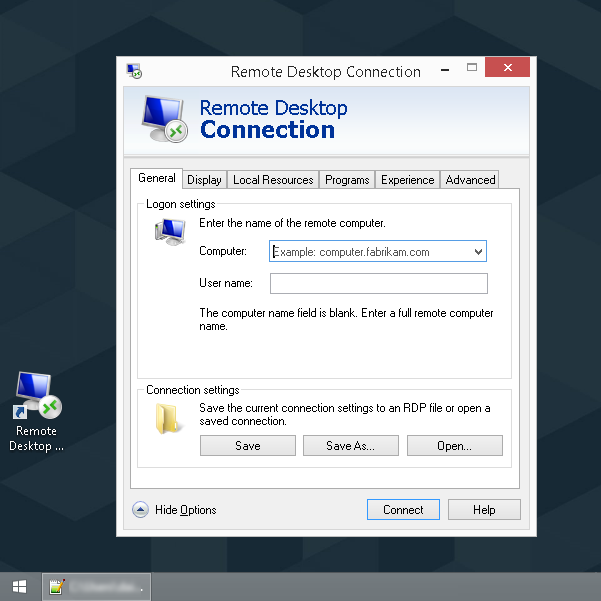Click the Windows Start button
Screen dimensions: 601x601
(20, 586)
